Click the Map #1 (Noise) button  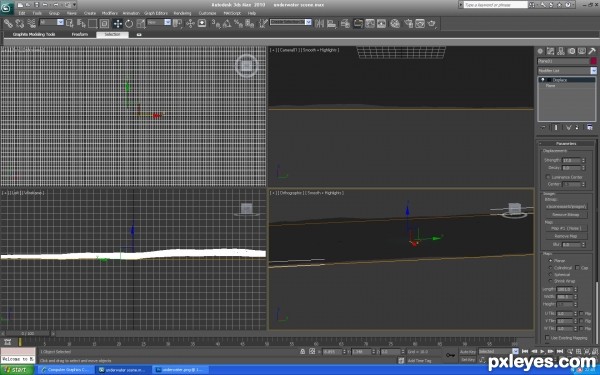click(x=566, y=228)
